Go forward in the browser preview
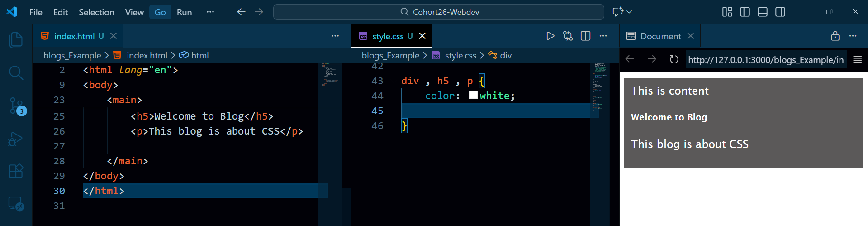 652,59
